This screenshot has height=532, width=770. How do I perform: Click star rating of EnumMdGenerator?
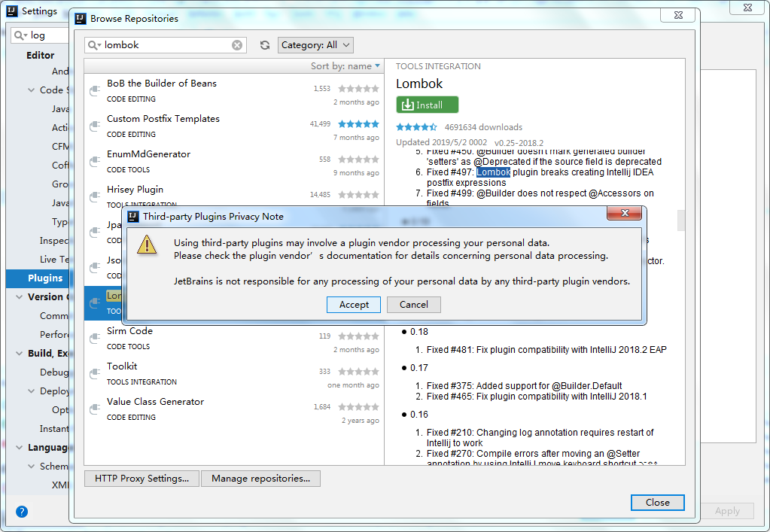(358, 159)
